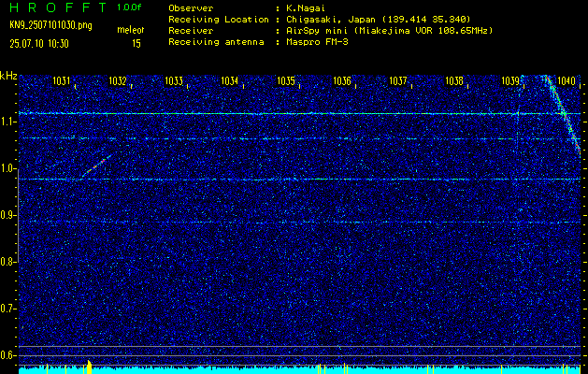Click the HROFFT title text
Screen dimensions: 588x374
tap(59, 7)
